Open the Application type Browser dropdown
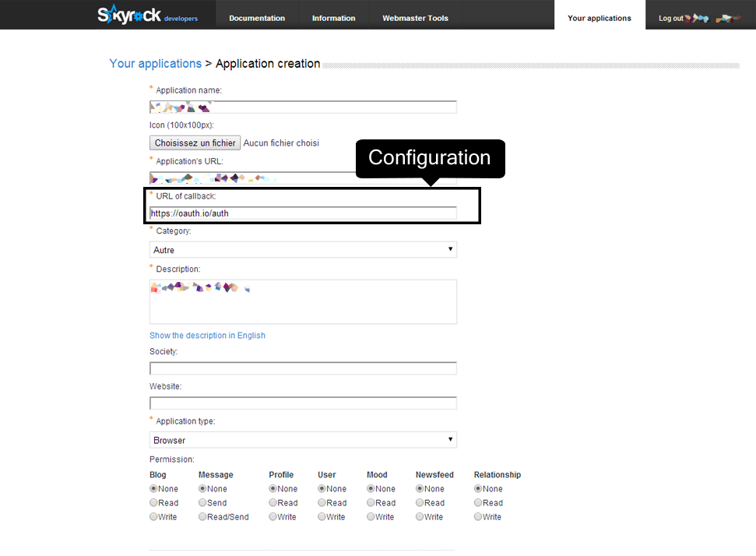This screenshot has width=756, height=556. pos(303,440)
